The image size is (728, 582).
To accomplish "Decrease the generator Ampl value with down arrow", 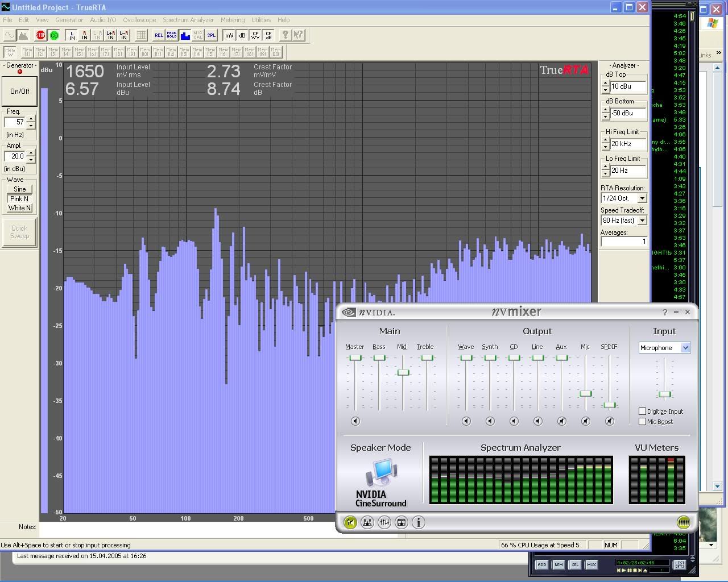I will (31, 159).
